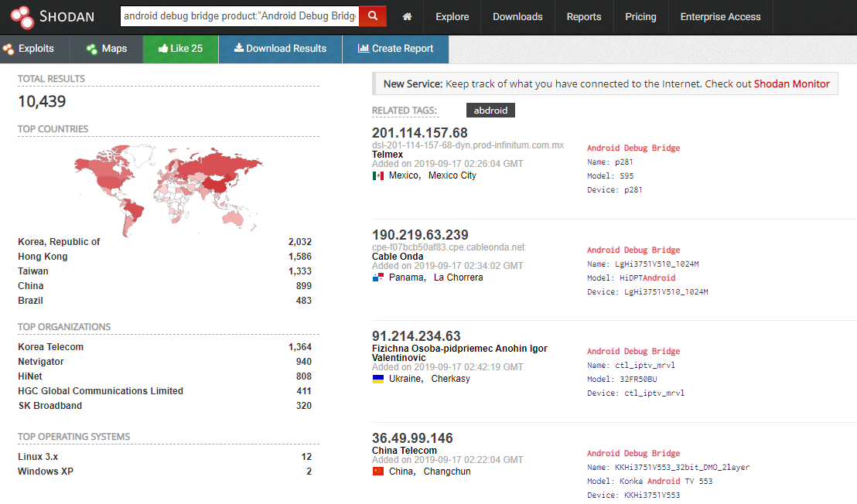Filter by China Telecom organization link

point(405,451)
